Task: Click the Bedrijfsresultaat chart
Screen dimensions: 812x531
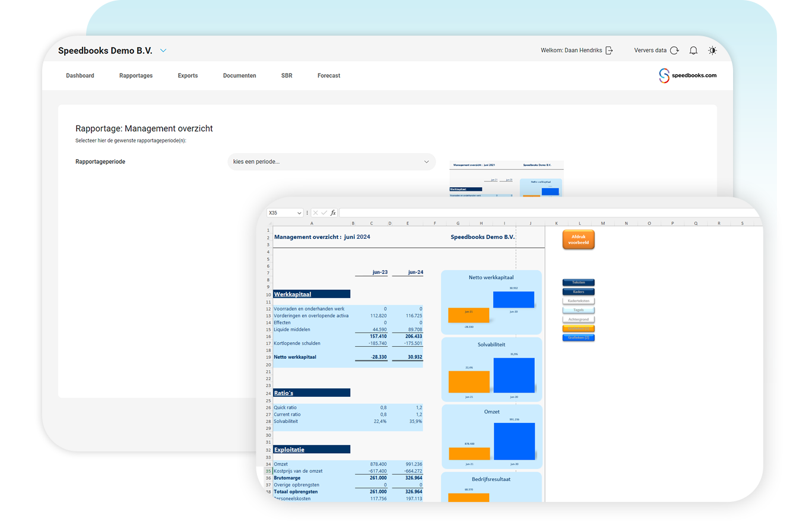Action: point(491,488)
